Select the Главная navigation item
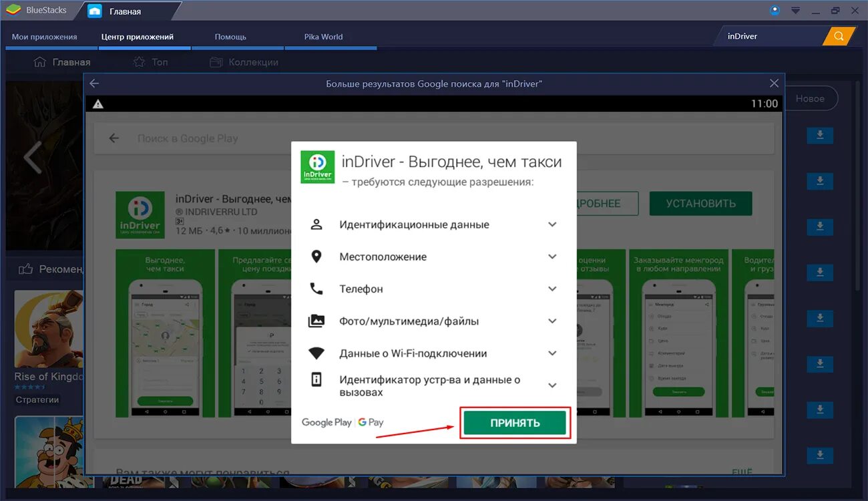 click(x=62, y=62)
